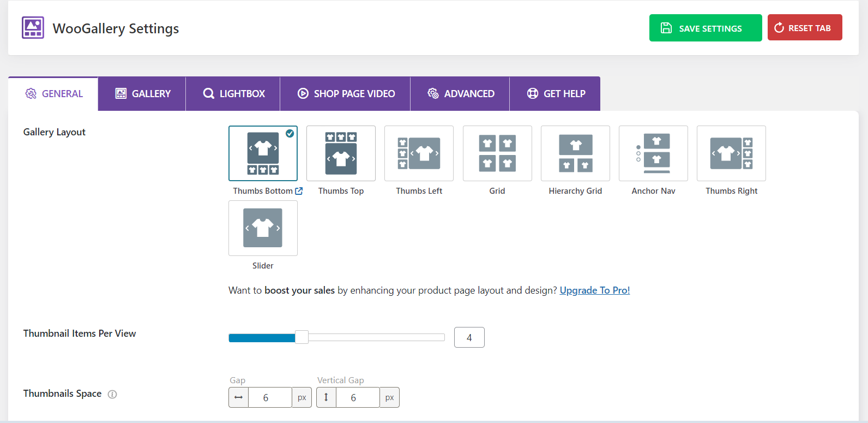Screen dimensions: 868x423
Task: Choose the Thumbs Right layout
Action: click(x=731, y=153)
